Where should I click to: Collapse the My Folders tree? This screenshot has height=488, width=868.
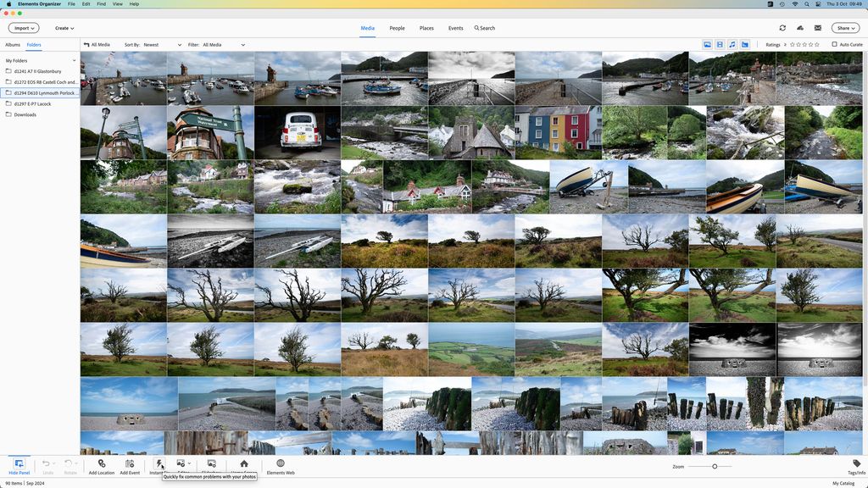pos(75,60)
